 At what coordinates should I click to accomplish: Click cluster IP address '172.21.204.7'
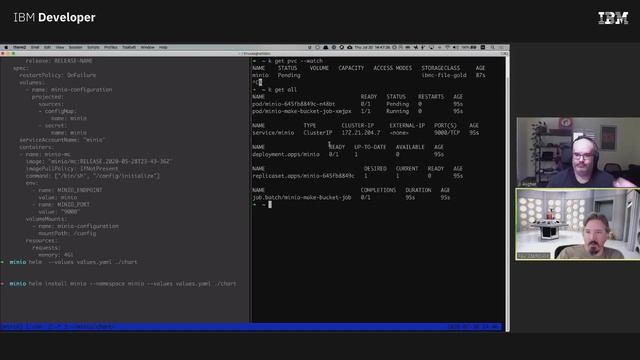[x=361, y=133]
